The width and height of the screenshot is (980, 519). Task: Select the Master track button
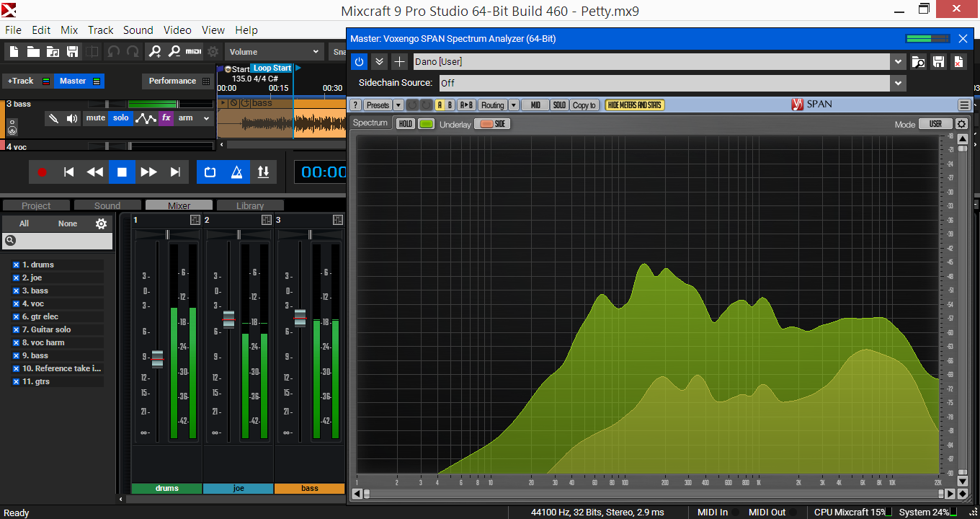point(79,81)
